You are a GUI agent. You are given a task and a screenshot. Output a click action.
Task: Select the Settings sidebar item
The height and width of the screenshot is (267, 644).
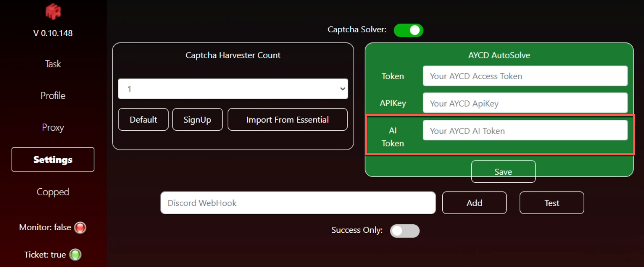coord(53,160)
